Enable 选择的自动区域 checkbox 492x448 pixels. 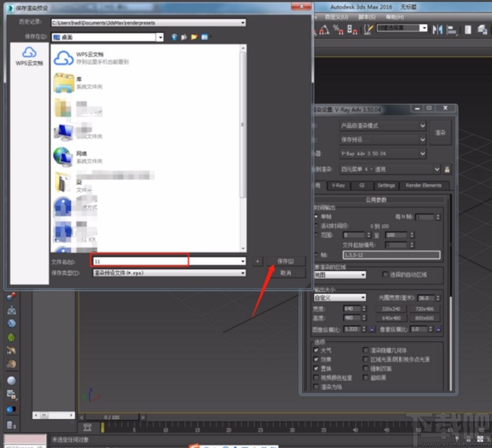point(385,274)
